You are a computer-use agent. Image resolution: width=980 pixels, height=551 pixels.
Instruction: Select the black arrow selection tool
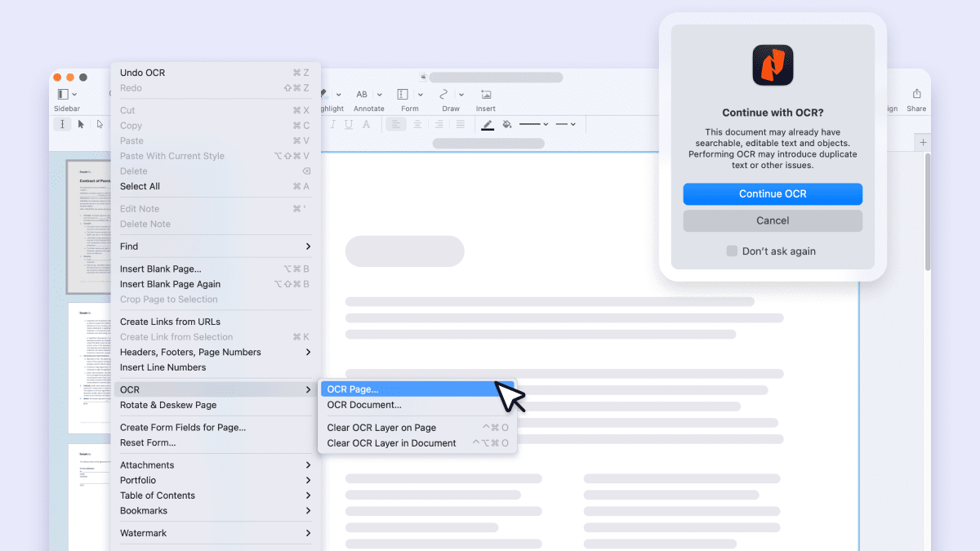coord(81,124)
